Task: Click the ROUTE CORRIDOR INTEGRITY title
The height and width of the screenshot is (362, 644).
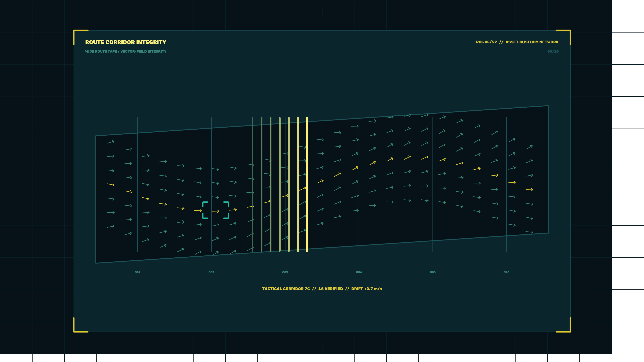Action: click(125, 42)
